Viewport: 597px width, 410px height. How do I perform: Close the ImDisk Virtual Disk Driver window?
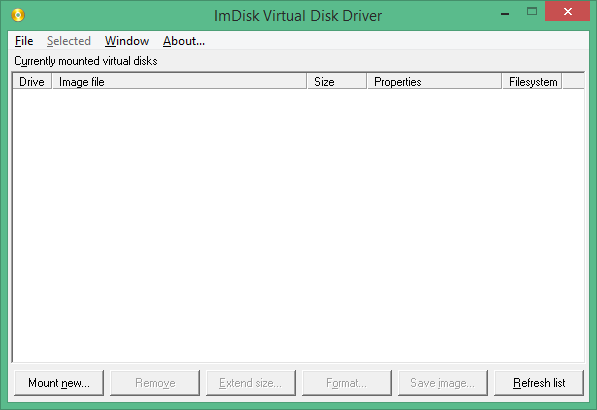[567, 11]
